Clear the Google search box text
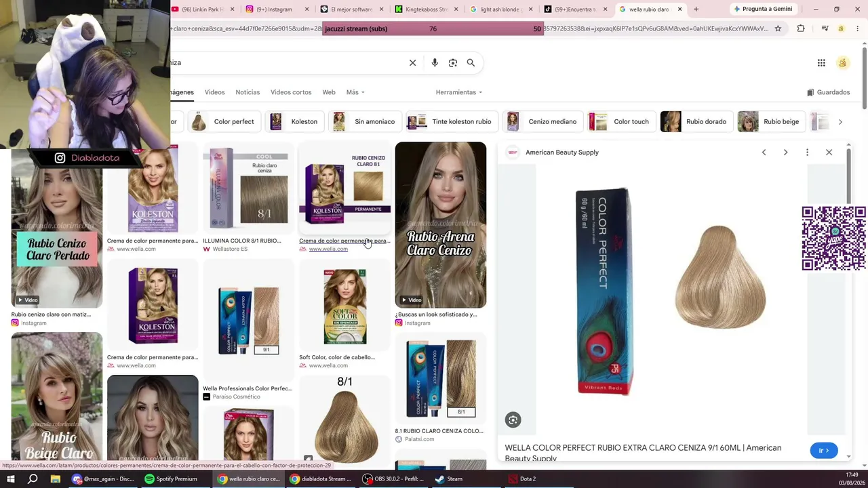This screenshot has height=488, width=868. [x=412, y=62]
